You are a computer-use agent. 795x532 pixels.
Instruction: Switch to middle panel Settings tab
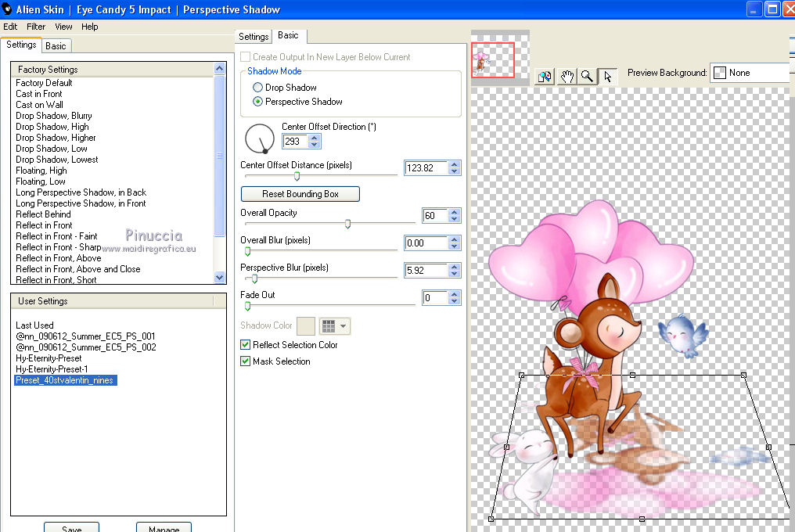tap(254, 37)
